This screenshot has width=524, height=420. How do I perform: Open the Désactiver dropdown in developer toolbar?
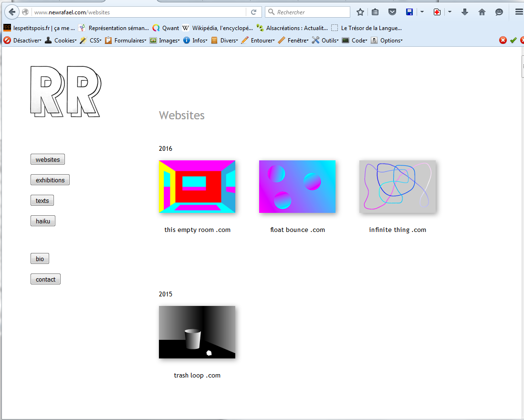point(23,41)
